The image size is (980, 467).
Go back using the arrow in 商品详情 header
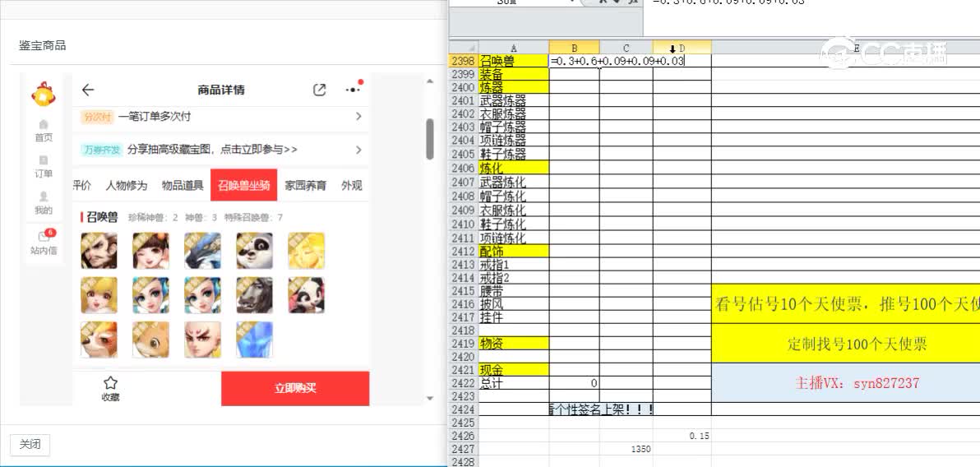click(87, 90)
